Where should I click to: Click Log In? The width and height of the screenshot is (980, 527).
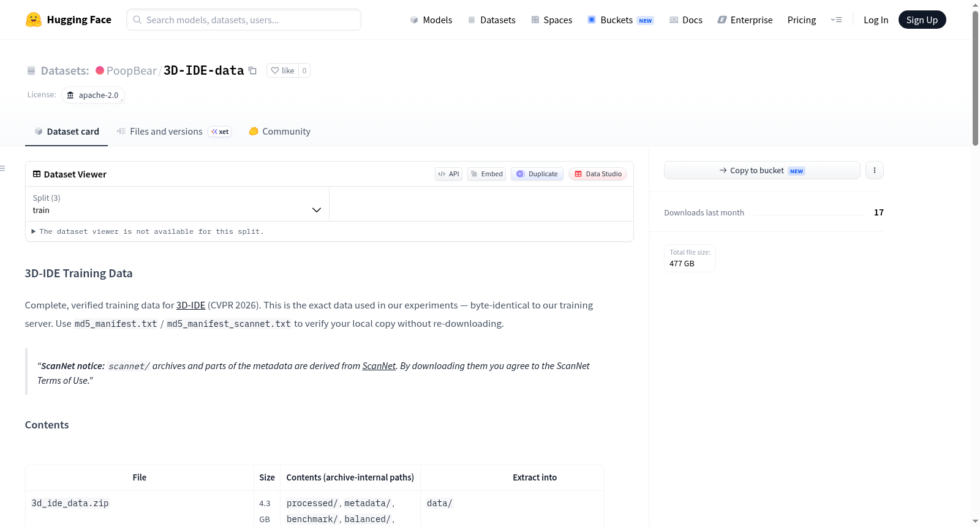876,20
